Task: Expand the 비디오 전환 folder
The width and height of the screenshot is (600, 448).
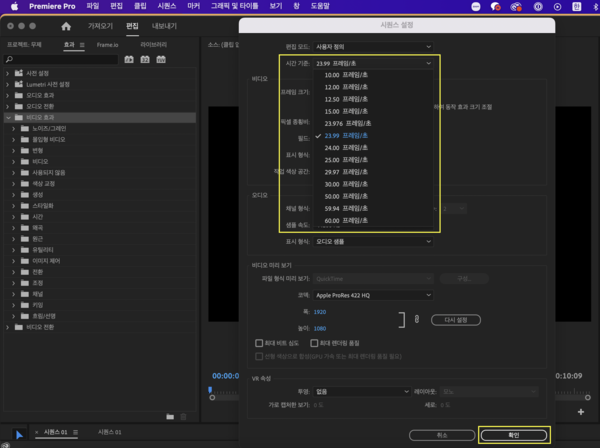Action: (x=8, y=327)
